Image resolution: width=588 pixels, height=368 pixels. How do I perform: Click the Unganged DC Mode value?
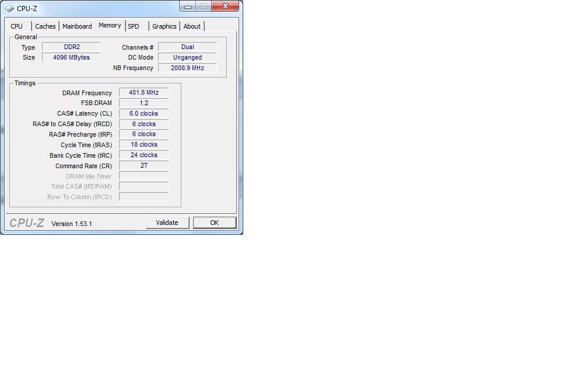(187, 57)
